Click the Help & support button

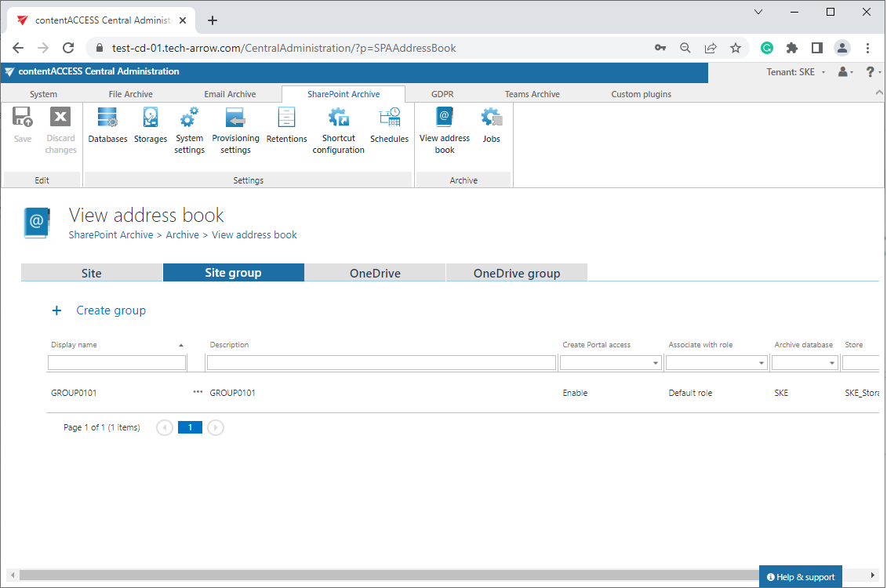[800, 577]
